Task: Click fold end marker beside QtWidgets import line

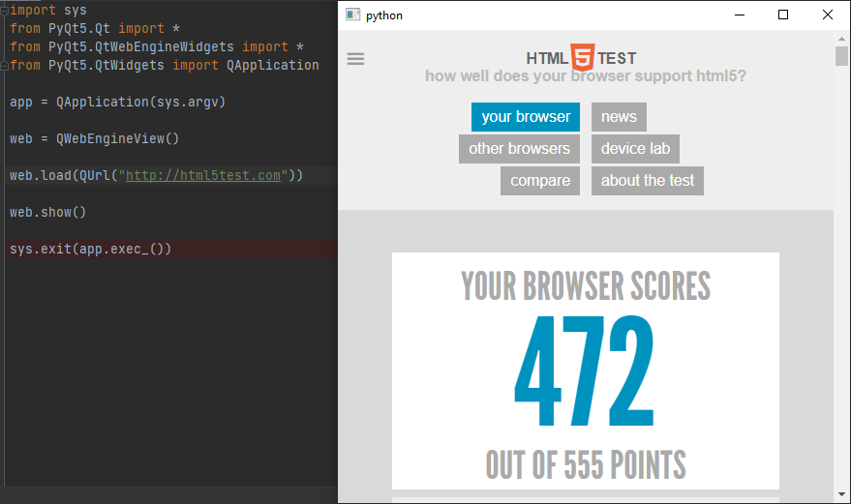Action: point(4,65)
